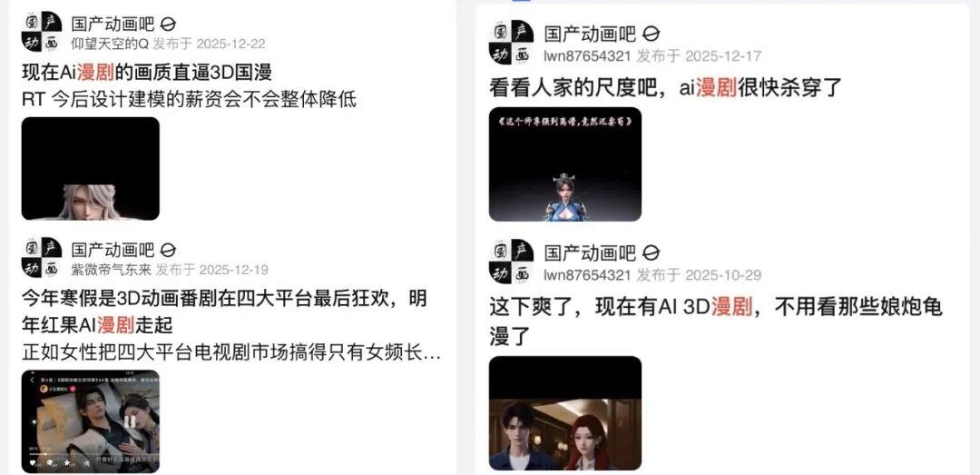Open post titled 现在Ai漫剧的画质直逼3D国漫
980x475 pixels.
(147, 72)
